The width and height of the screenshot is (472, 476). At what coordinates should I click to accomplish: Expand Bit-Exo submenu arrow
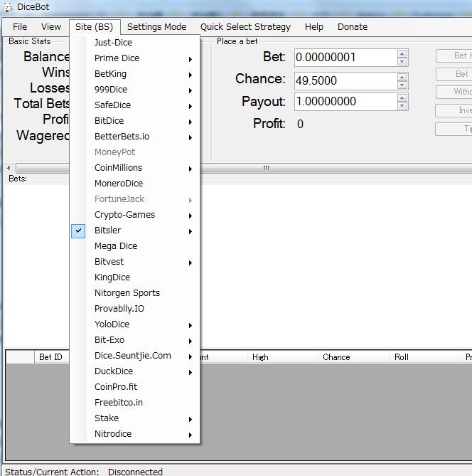click(191, 342)
